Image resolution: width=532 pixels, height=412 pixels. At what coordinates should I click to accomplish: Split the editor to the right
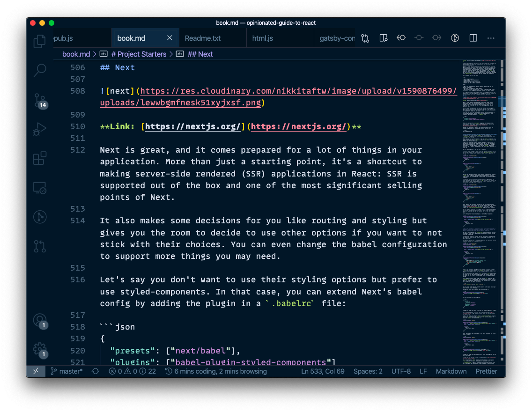(473, 38)
